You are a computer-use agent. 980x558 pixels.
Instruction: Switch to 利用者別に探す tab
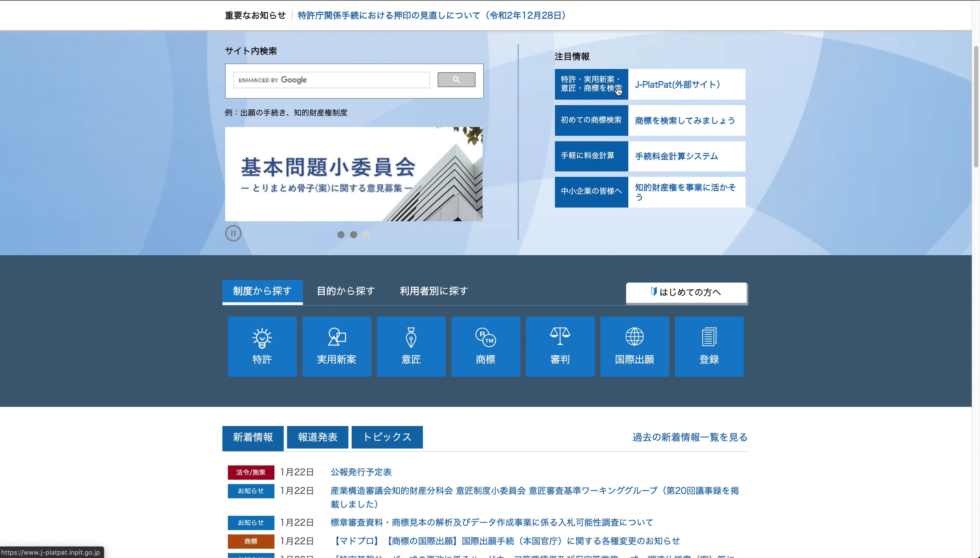pos(434,291)
